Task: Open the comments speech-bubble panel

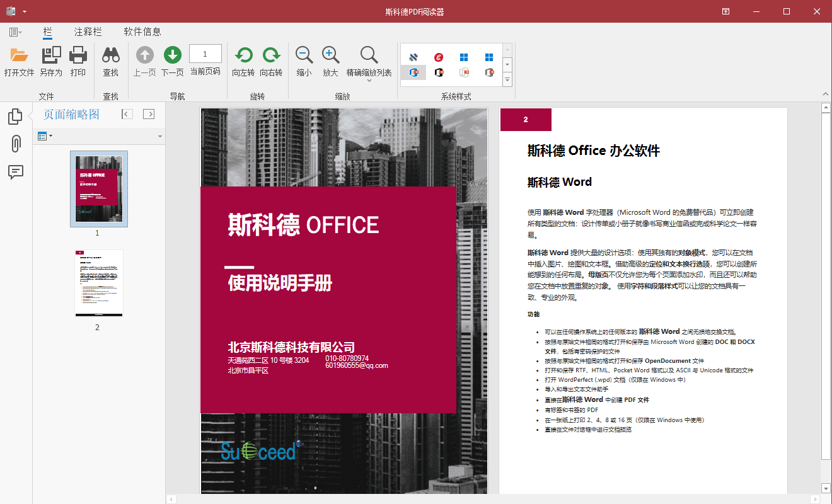Action: point(16,172)
